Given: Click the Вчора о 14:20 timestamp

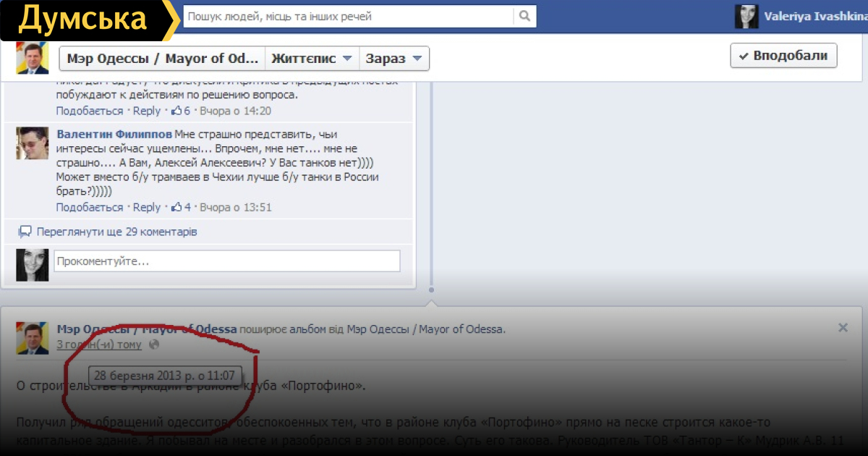Looking at the screenshot, I should 235,111.
